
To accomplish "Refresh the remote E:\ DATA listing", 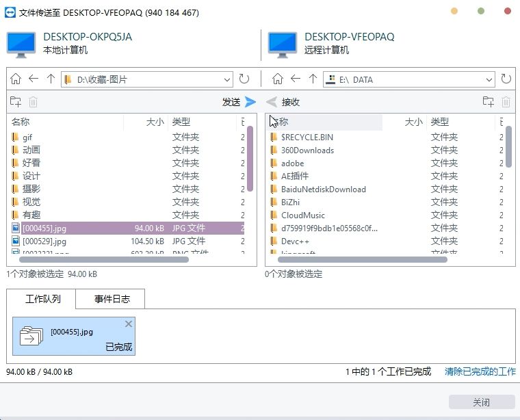I will click(x=506, y=79).
